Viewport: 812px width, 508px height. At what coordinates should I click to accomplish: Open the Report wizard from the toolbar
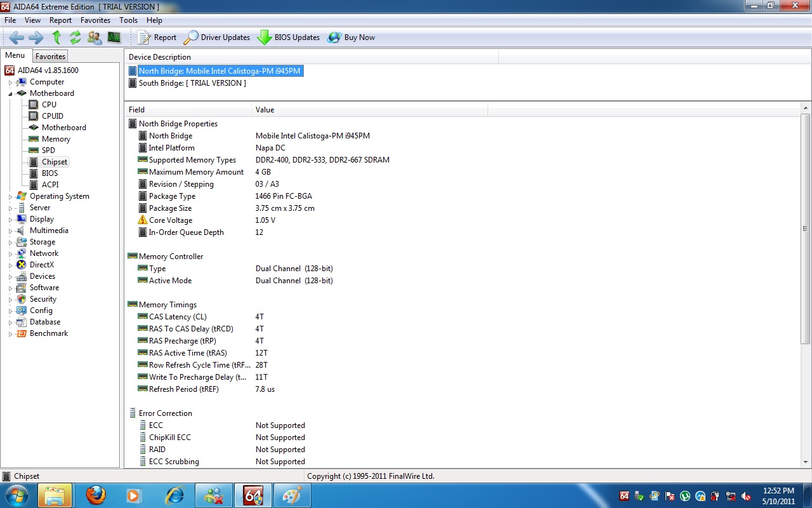point(157,37)
